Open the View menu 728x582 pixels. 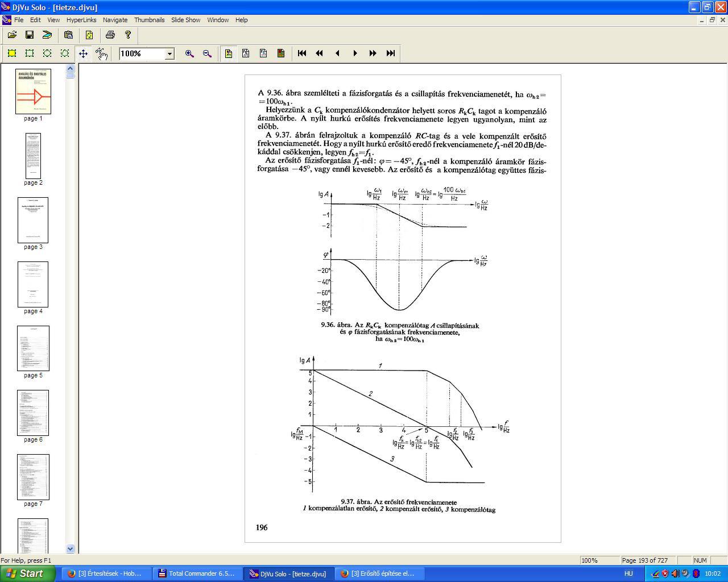53,20
